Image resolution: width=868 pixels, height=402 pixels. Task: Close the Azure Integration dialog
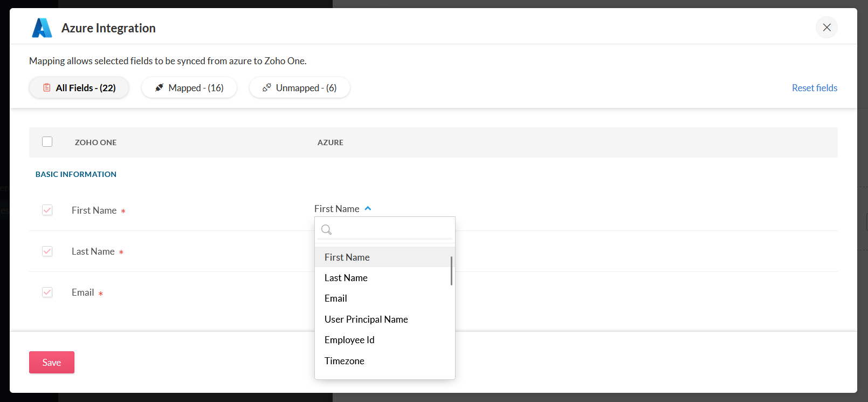pos(826,28)
